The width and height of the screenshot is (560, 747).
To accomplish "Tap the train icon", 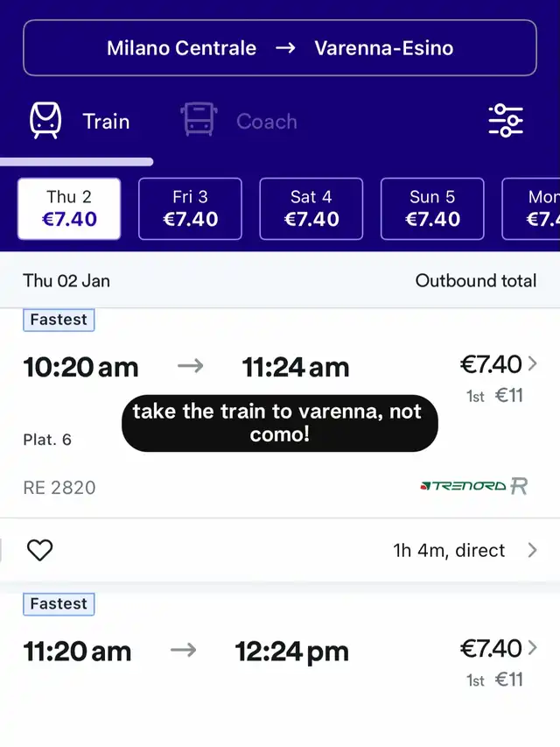I will click(x=45, y=121).
